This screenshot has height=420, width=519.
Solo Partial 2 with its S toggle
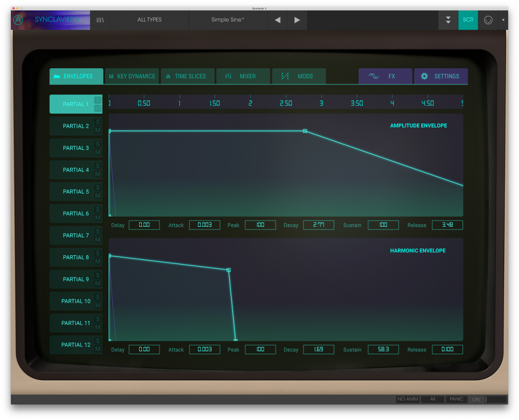click(98, 122)
